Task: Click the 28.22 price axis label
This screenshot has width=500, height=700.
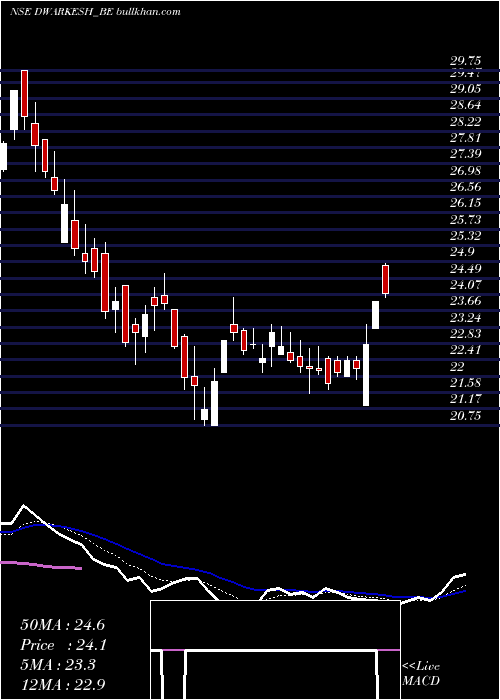Action: point(466,122)
